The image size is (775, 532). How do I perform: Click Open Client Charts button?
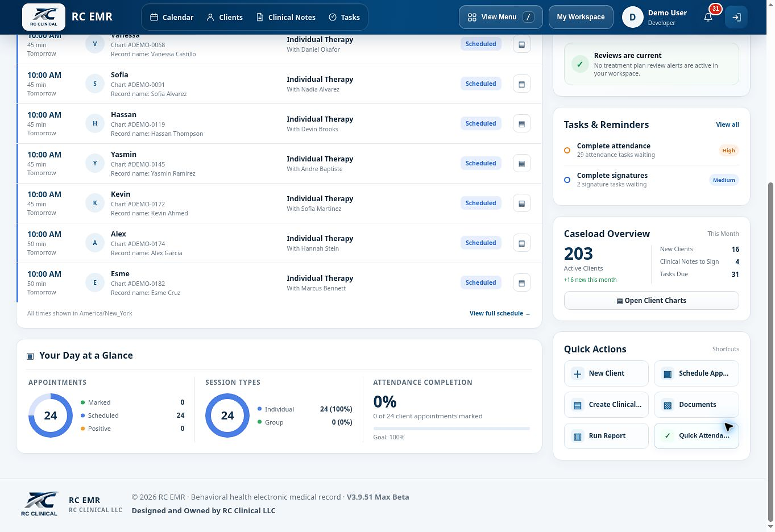coord(651,301)
